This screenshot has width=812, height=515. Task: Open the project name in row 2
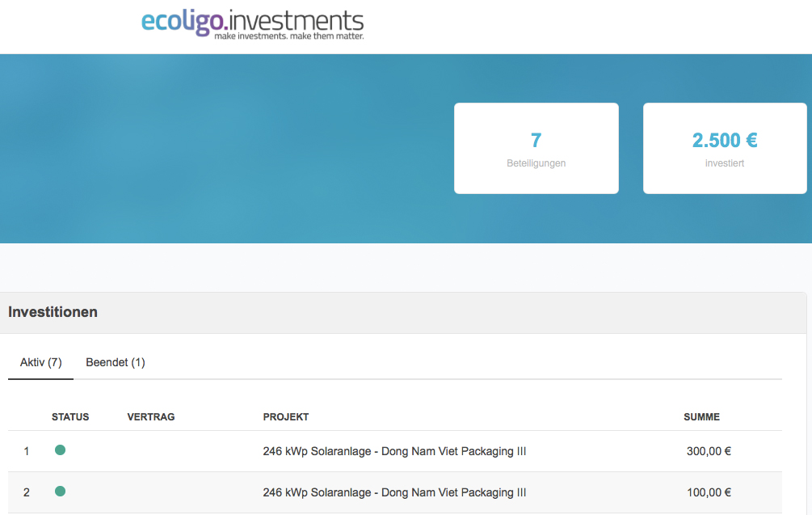click(x=394, y=492)
